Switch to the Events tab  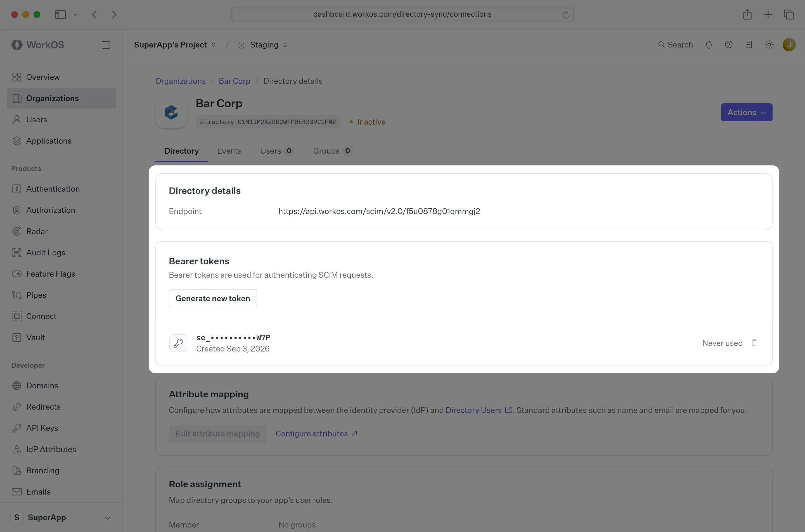click(229, 151)
